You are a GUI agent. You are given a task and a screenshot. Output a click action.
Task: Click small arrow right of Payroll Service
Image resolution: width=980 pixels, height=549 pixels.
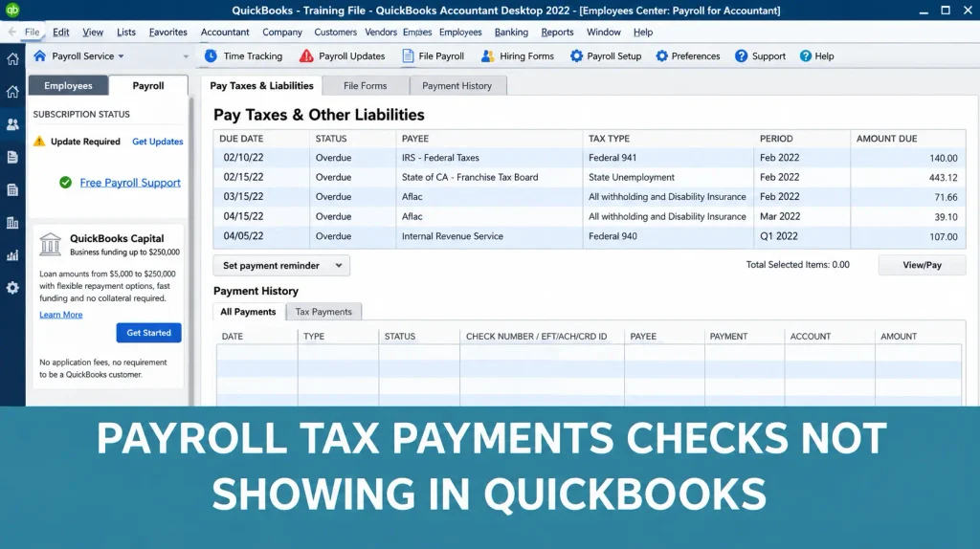[x=186, y=56]
